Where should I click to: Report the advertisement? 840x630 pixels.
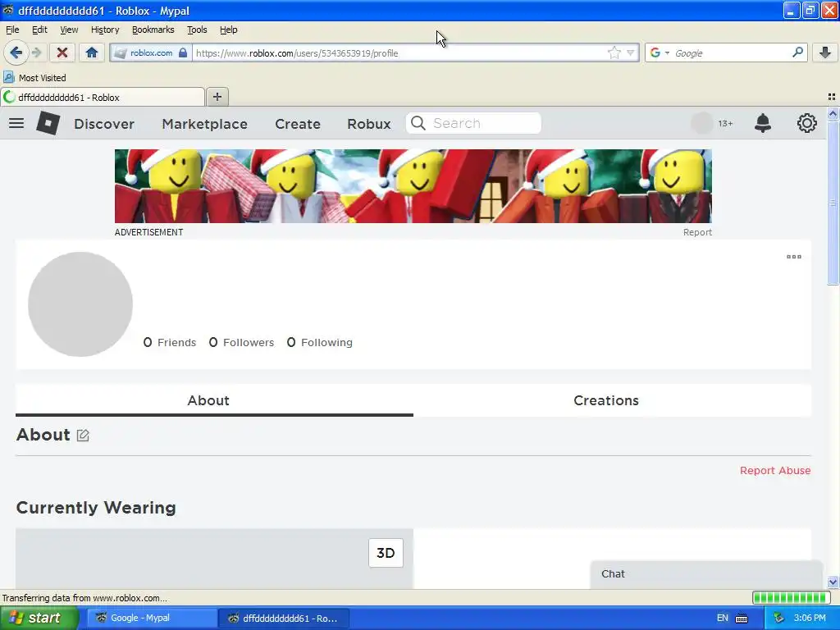click(697, 232)
